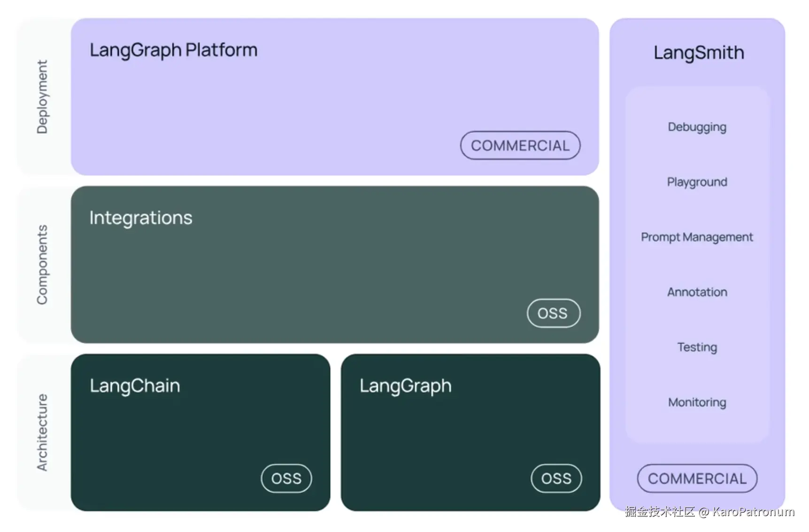Open the LangChain block title
809x532 pixels.
coord(135,386)
